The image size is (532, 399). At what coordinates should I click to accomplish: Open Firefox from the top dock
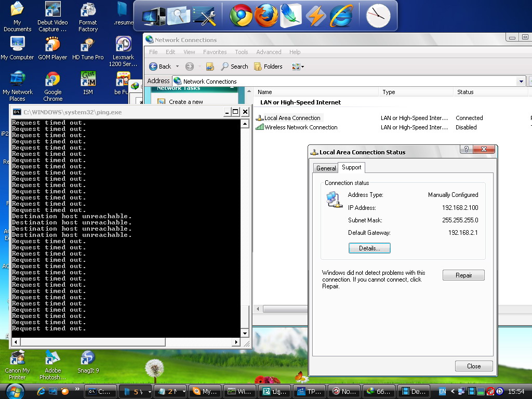pyautogui.click(x=266, y=16)
